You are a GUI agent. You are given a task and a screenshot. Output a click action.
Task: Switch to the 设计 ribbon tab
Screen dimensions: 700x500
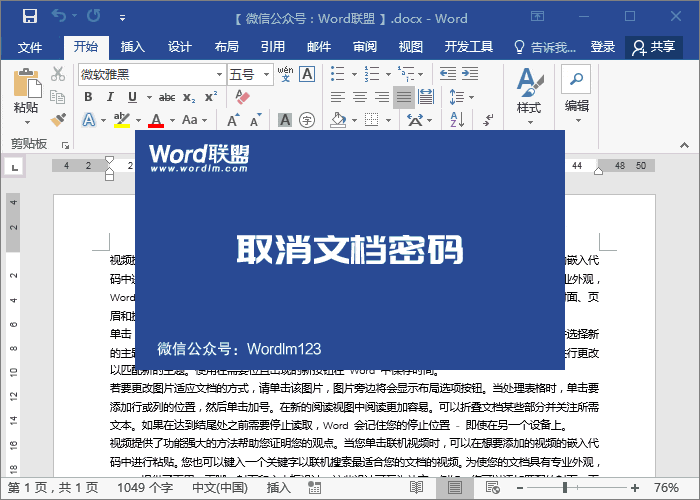click(179, 46)
